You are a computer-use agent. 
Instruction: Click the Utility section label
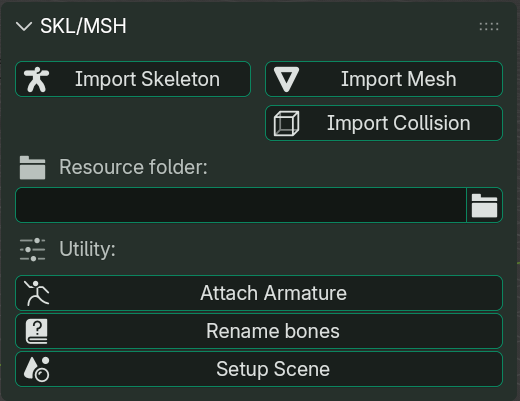[x=87, y=249]
